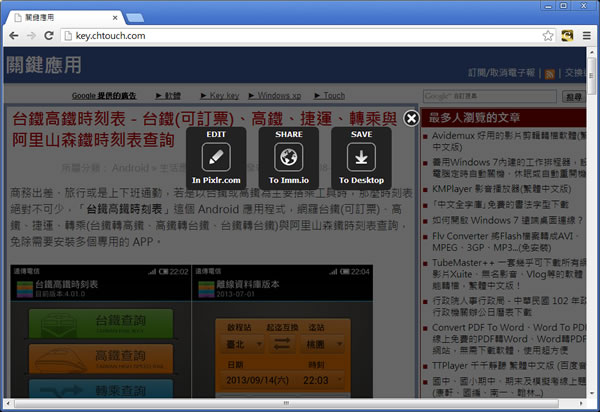Open the 軟體 ad link
The width and height of the screenshot is (600, 412).
[x=168, y=96]
